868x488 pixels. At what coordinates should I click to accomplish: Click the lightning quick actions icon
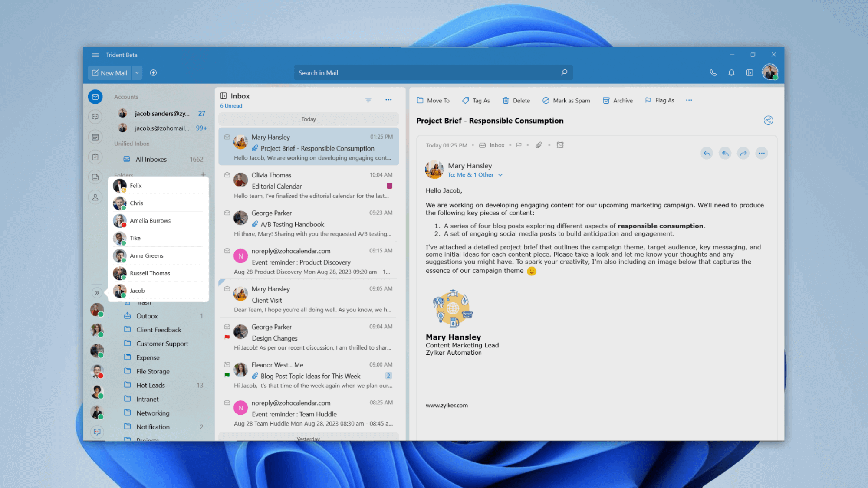pyautogui.click(x=153, y=73)
